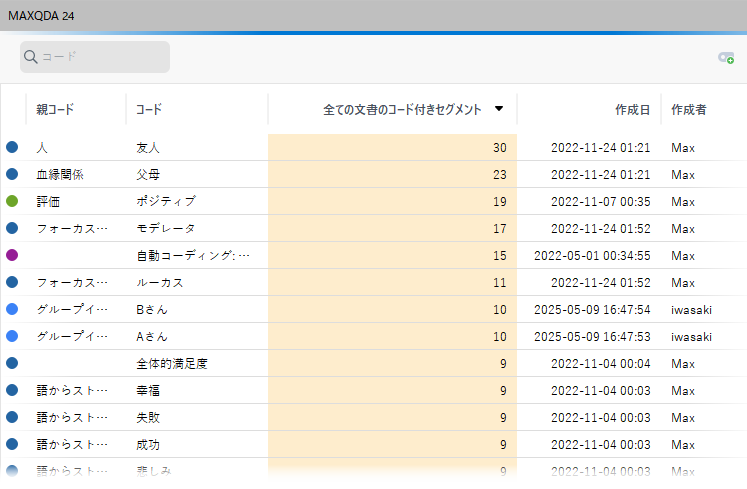Click the new code icon with green plus
This screenshot has width=747, height=489.
click(726, 58)
